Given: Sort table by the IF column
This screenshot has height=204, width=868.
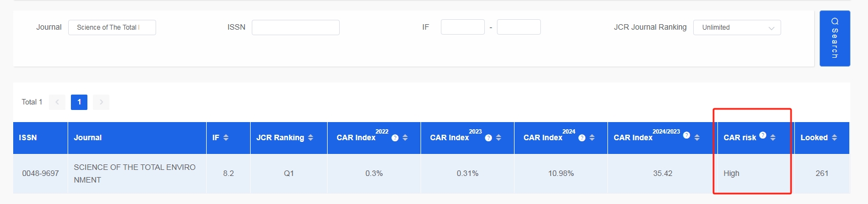Looking at the screenshot, I should click(226, 137).
